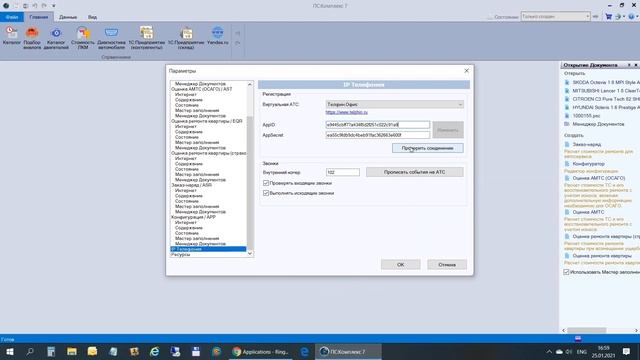Open 1С Предприятие (склад) icon

point(186,38)
